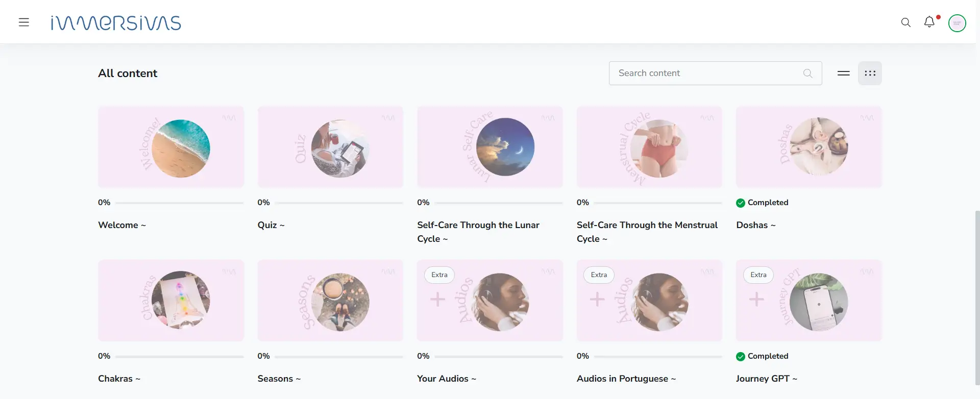Click the green Completed checkmark under Doshas
The width and height of the screenshot is (980, 399).
click(x=741, y=203)
